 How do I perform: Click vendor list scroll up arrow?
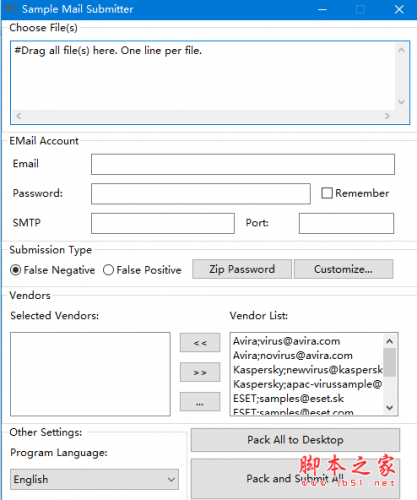click(389, 341)
